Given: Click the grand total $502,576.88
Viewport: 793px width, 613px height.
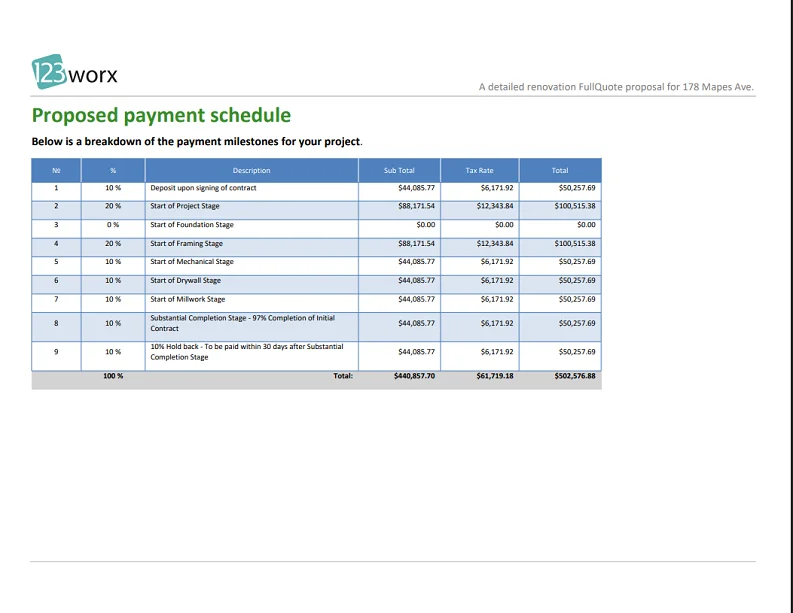Looking at the screenshot, I should click(x=574, y=376).
